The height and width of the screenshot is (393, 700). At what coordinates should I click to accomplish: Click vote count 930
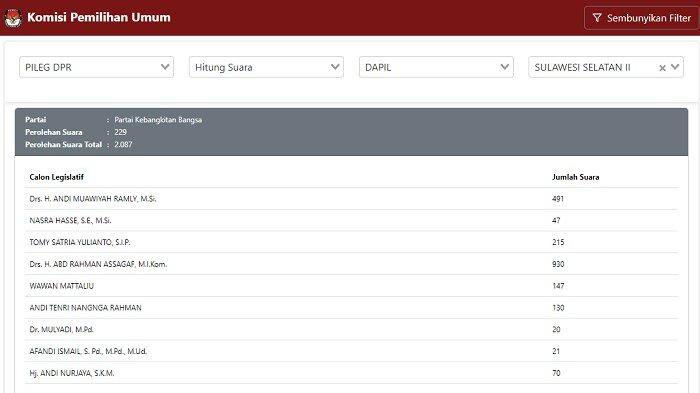pos(558,264)
